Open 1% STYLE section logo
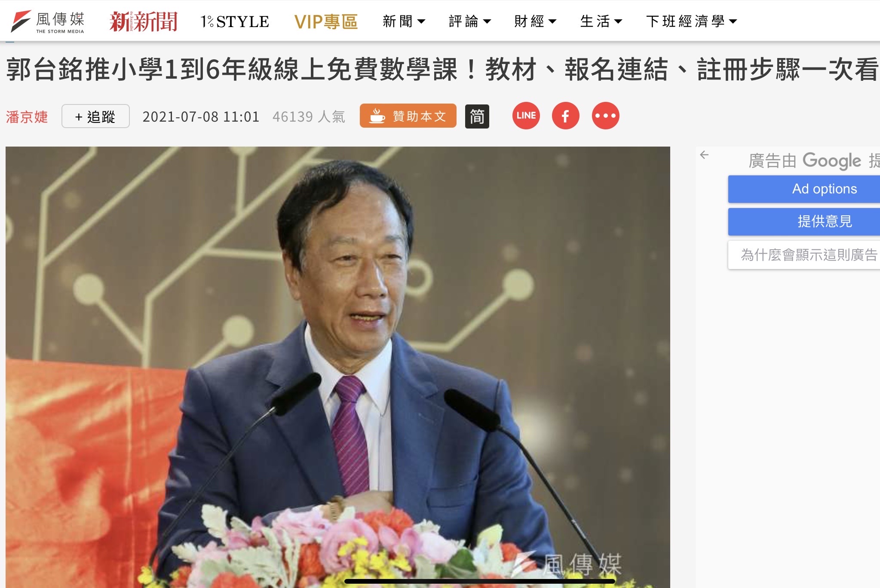 [235, 21]
